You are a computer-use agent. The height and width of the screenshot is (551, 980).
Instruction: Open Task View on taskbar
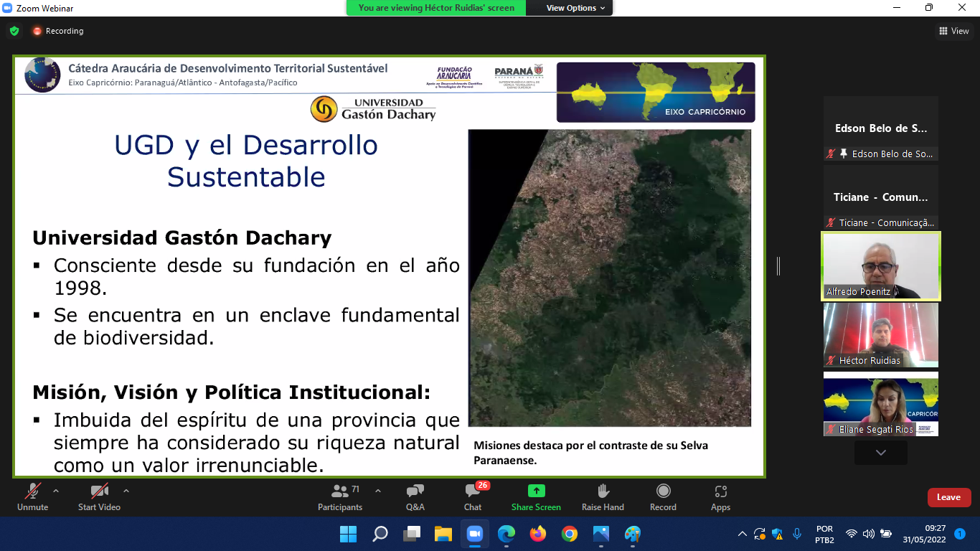pyautogui.click(x=412, y=534)
